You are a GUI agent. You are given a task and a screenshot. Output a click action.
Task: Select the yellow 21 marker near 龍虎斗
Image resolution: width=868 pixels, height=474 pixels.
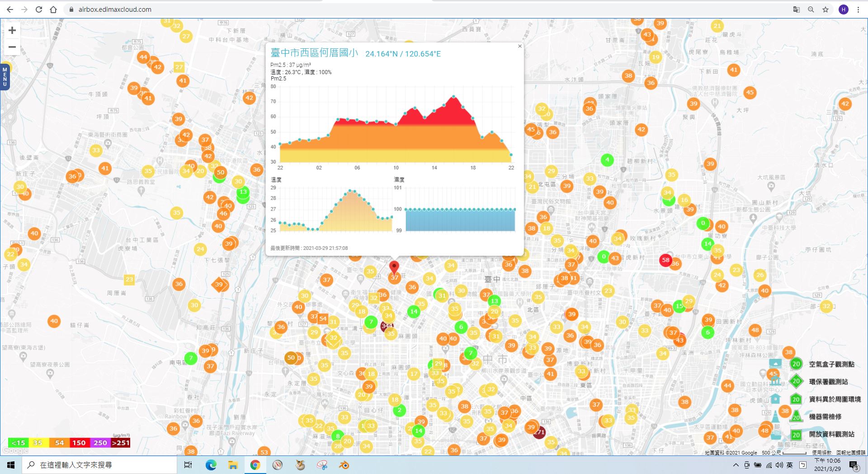717,26
